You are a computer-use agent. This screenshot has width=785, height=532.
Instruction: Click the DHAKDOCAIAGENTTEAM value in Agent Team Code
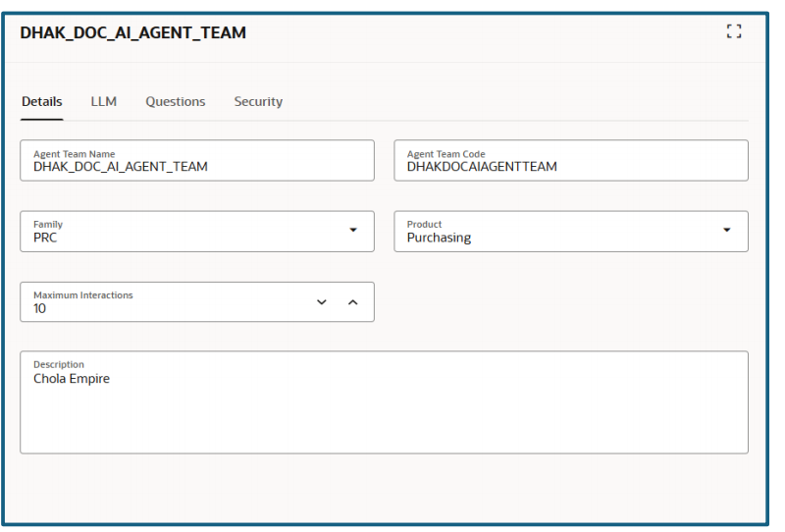[x=482, y=167]
